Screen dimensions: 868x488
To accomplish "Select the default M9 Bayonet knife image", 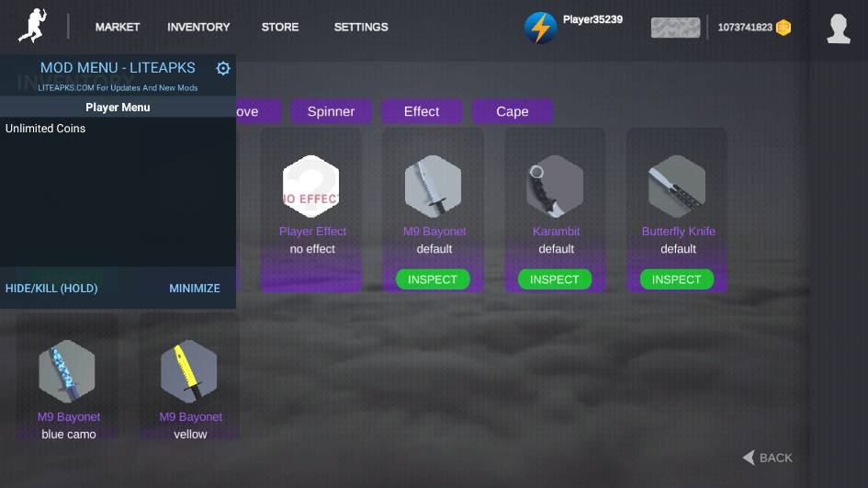I will [433, 187].
